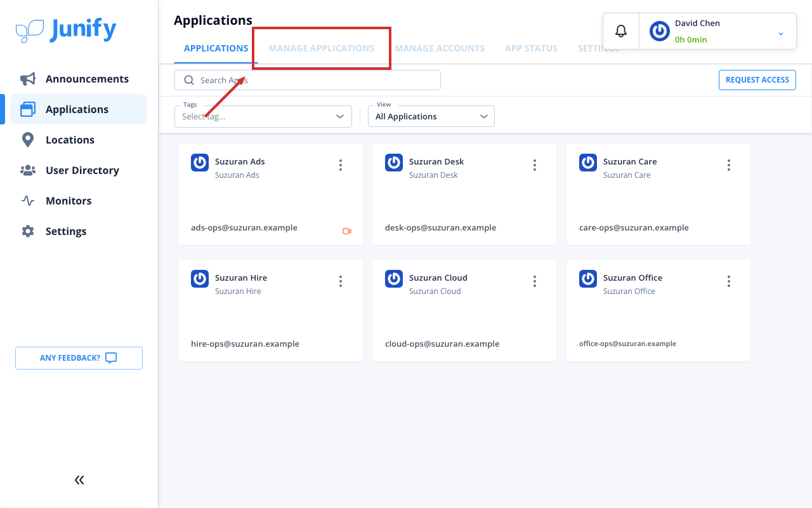Focus the Search Apps field

click(308, 80)
